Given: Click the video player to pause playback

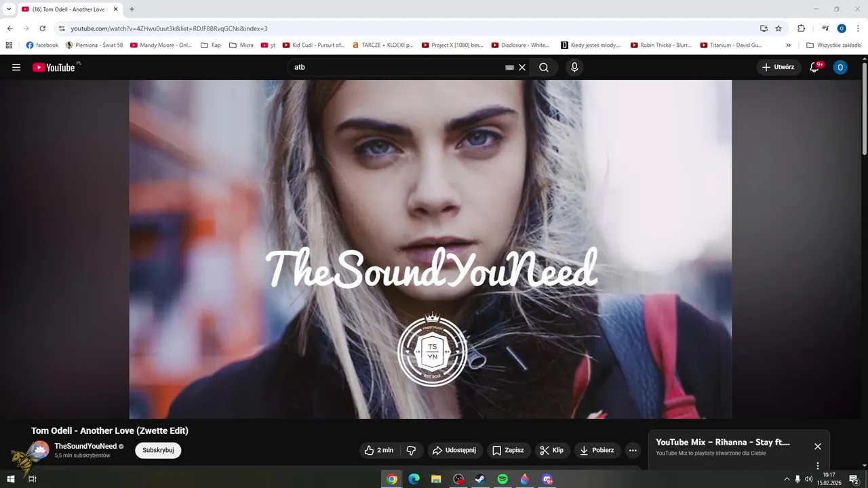Looking at the screenshot, I should pyautogui.click(x=431, y=249).
